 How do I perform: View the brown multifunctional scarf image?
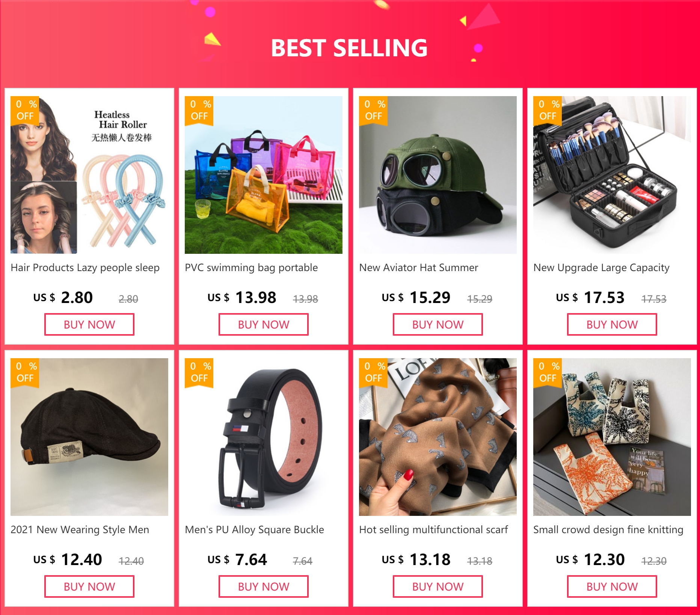coord(438,437)
